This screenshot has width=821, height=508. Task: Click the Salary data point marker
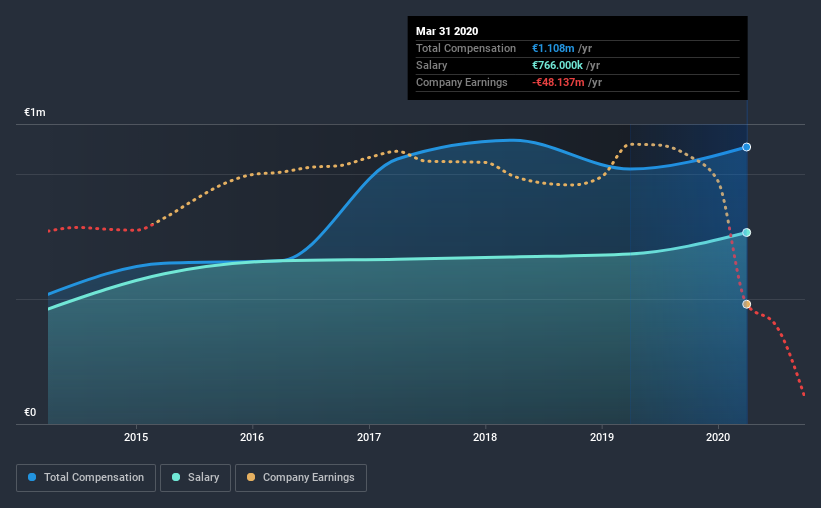(747, 233)
